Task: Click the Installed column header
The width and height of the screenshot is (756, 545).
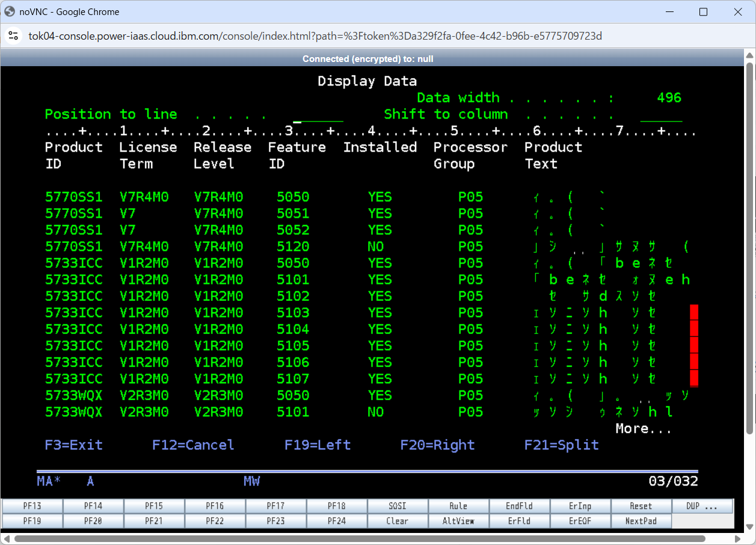Action: pyautogui.click(x=380, y=147)
